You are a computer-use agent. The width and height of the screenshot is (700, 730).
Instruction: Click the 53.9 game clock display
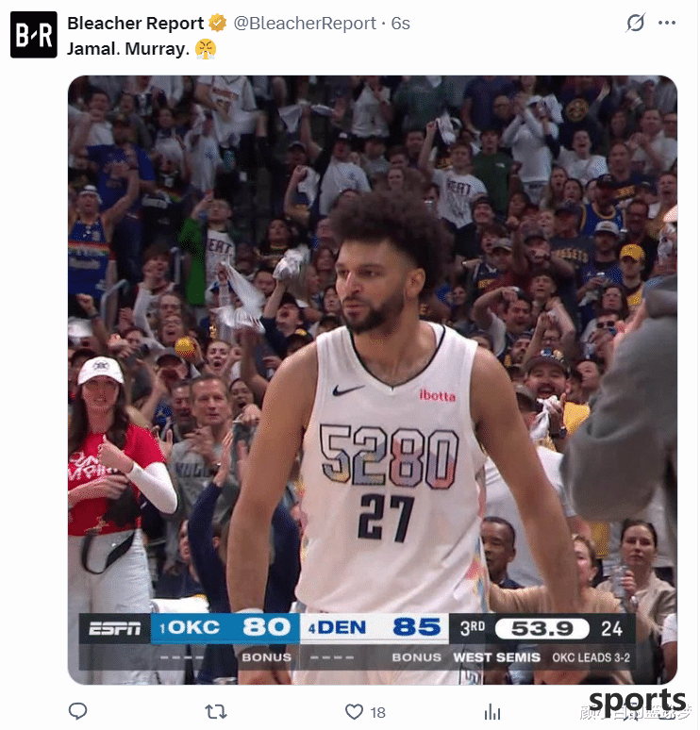pos(542,629)
